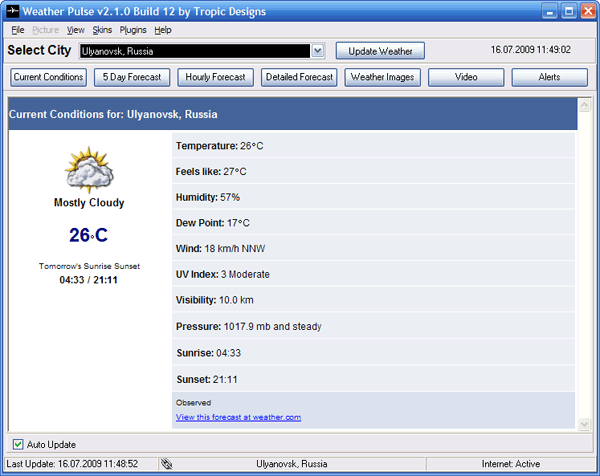This screenshot has width=600, height=476.
Task: Open the Hourly Forecast
Action: tap(215, 77)
